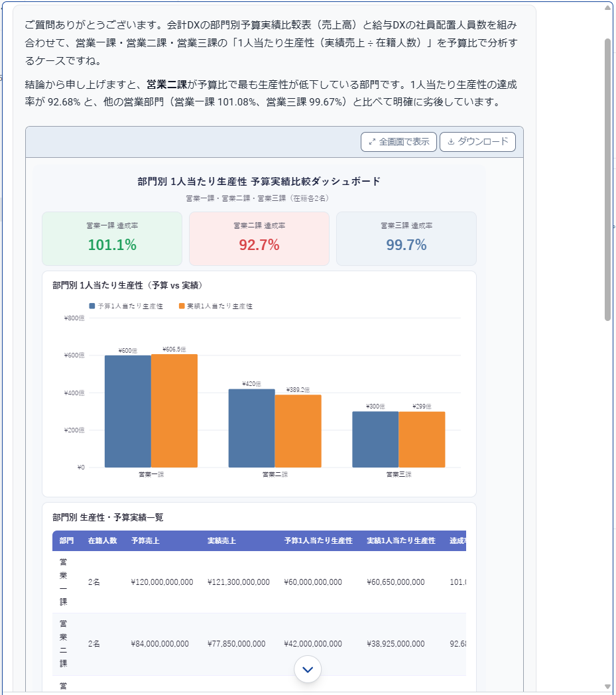Select the 営業二課 達成率 92.7% card
Screen dimensions: 616x695
(x=259, y=239)
